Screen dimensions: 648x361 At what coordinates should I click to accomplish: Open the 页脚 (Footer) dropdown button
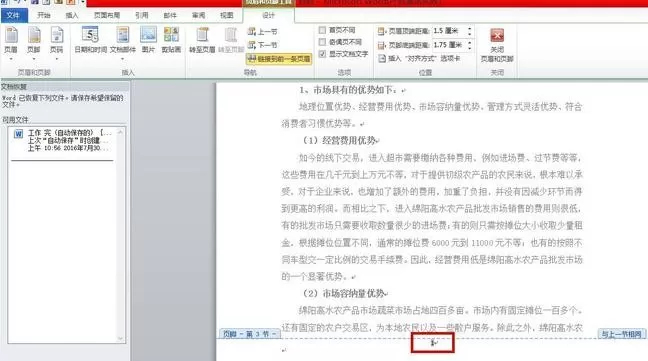(33, 43)
